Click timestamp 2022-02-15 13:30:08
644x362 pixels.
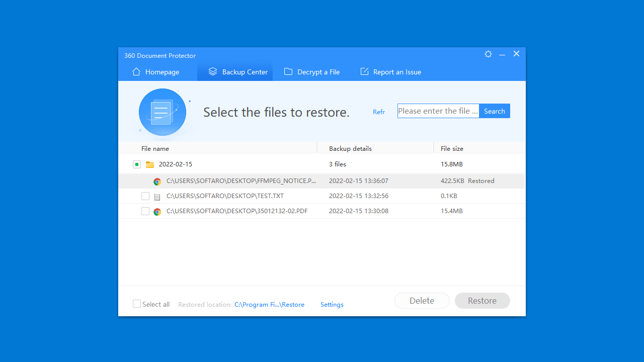(x=359, y=211)
